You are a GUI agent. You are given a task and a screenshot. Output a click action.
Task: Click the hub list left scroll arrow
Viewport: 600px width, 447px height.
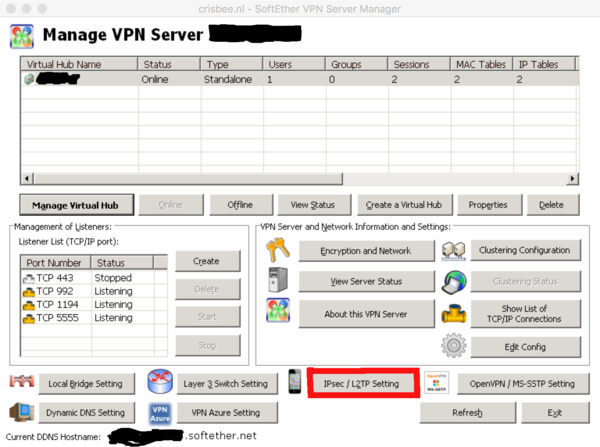(x=27, y=178)
